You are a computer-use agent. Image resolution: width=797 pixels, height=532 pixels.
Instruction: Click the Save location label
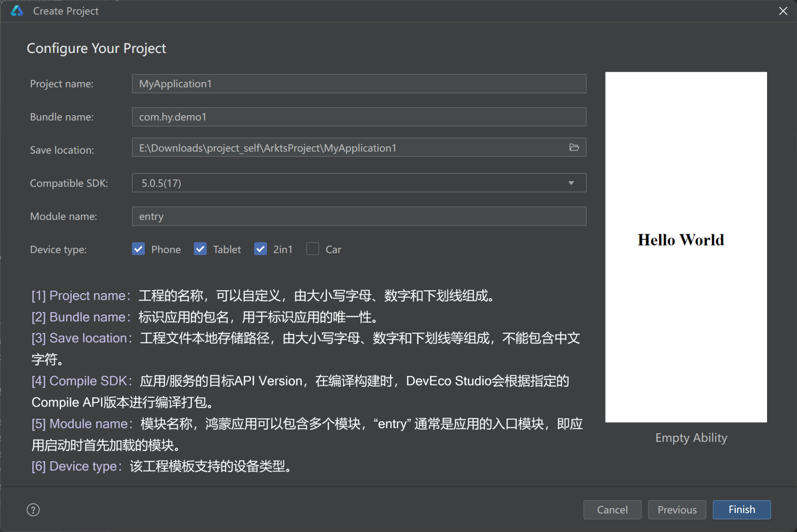(62, 150)
